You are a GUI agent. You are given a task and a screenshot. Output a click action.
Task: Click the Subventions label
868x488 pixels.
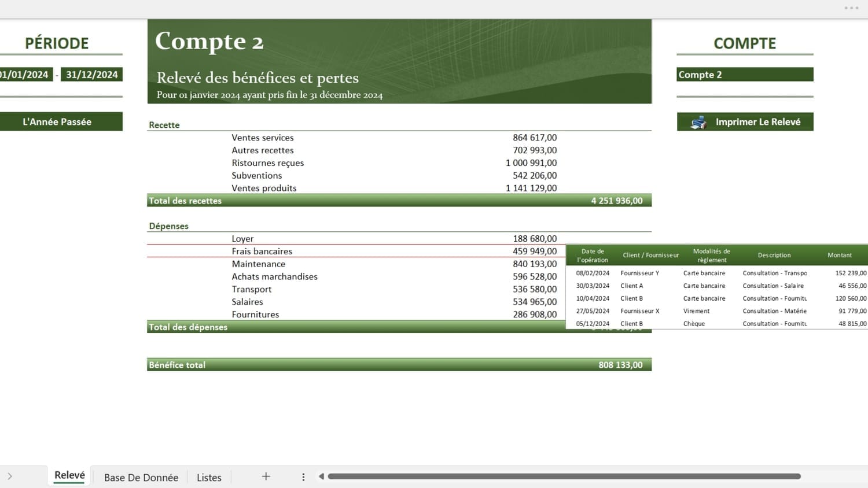click(x=257, y=176)
